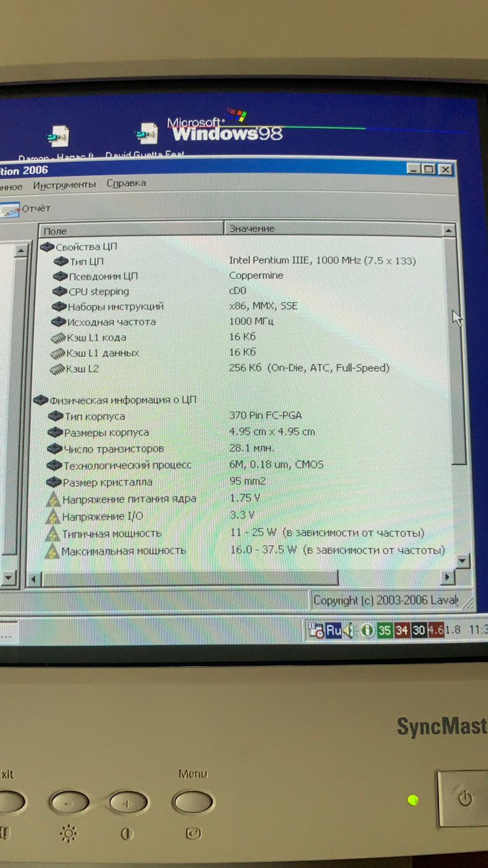Click the green 35 temperature tray icon
The image size is (488, 868).
tap(384, 630)
